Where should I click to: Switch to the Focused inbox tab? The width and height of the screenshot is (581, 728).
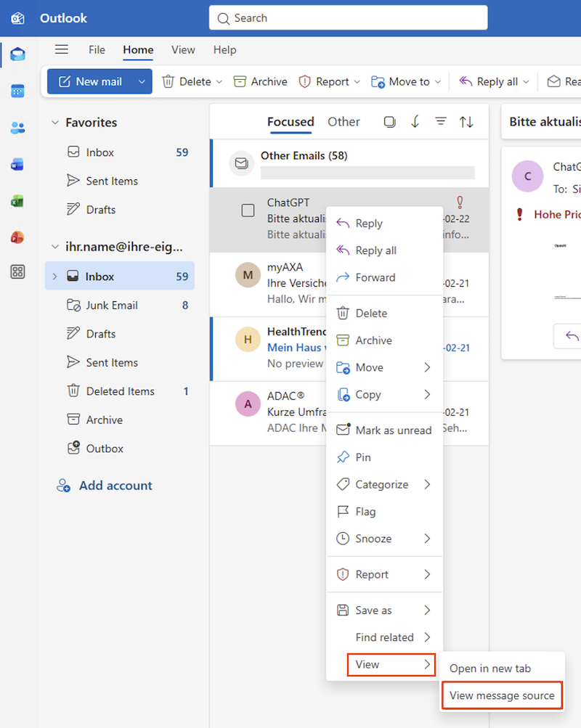pyautogui.click(x=290, y=122)
